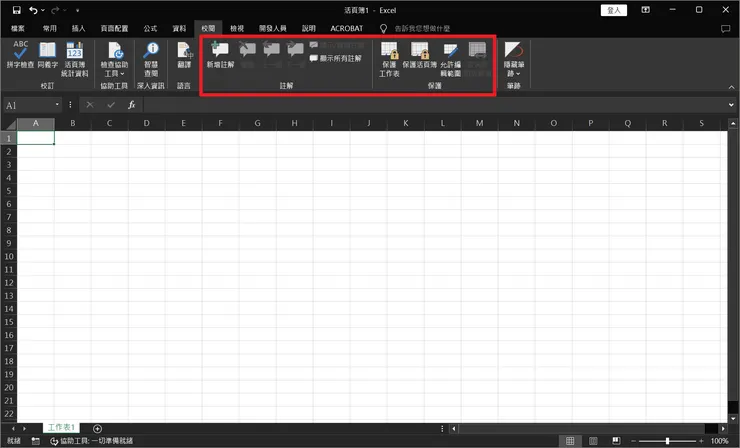Viewport: 740px width, 448px height.
Task: Save the workbook from quick access toolbar
Action: click(17, 10)
